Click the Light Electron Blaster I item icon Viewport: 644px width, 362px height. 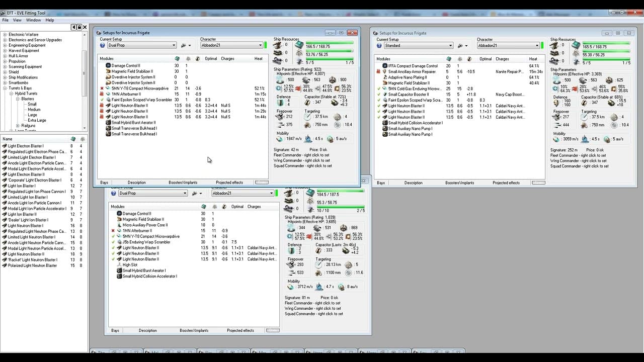point(5,146)
